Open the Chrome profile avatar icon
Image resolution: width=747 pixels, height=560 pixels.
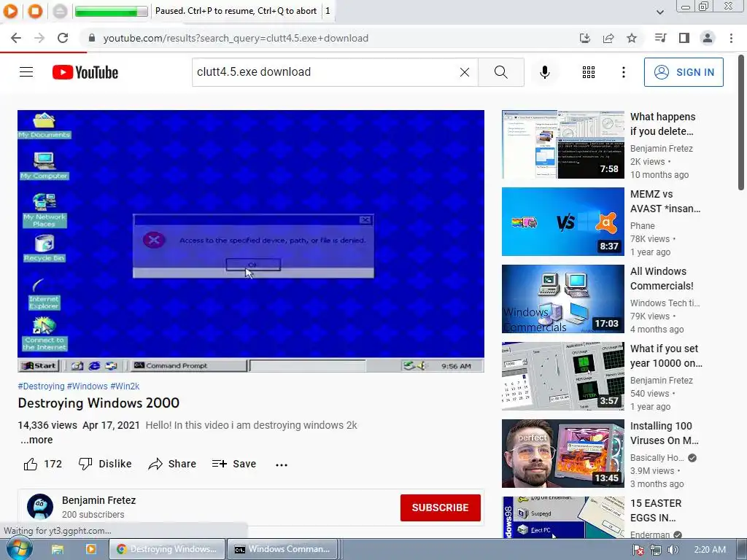[x=708, y=38]
